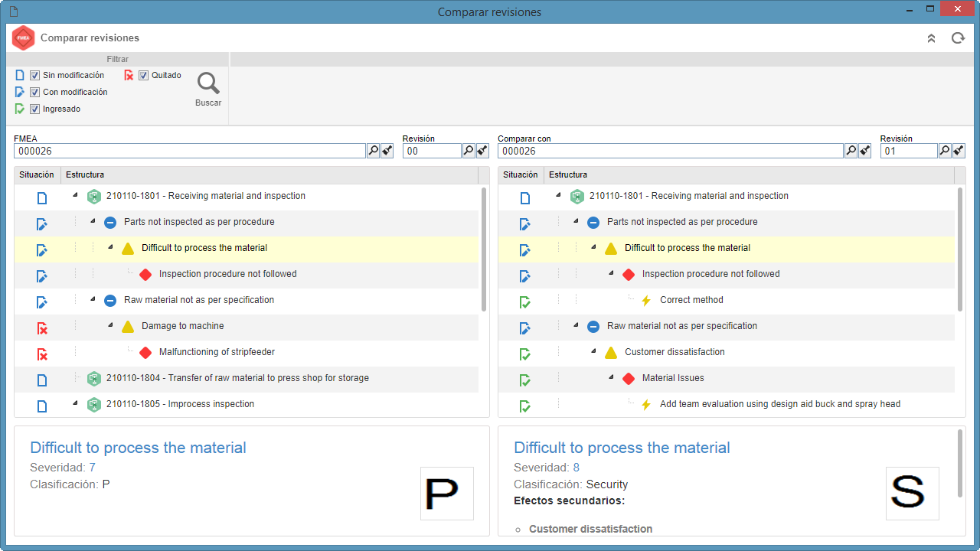Collapse left Parts not inspected node
The image size is (980, 551).
pyautogui.click(x=93, y=222)
